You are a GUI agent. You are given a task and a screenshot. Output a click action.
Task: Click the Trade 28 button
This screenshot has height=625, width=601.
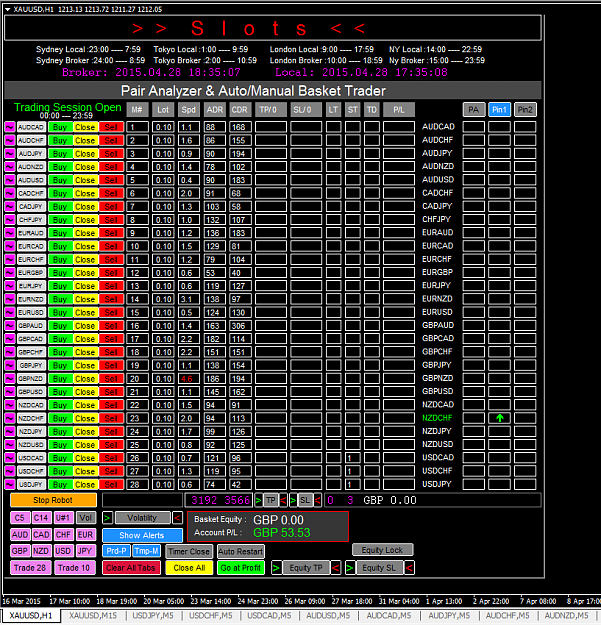click(30, 568)
